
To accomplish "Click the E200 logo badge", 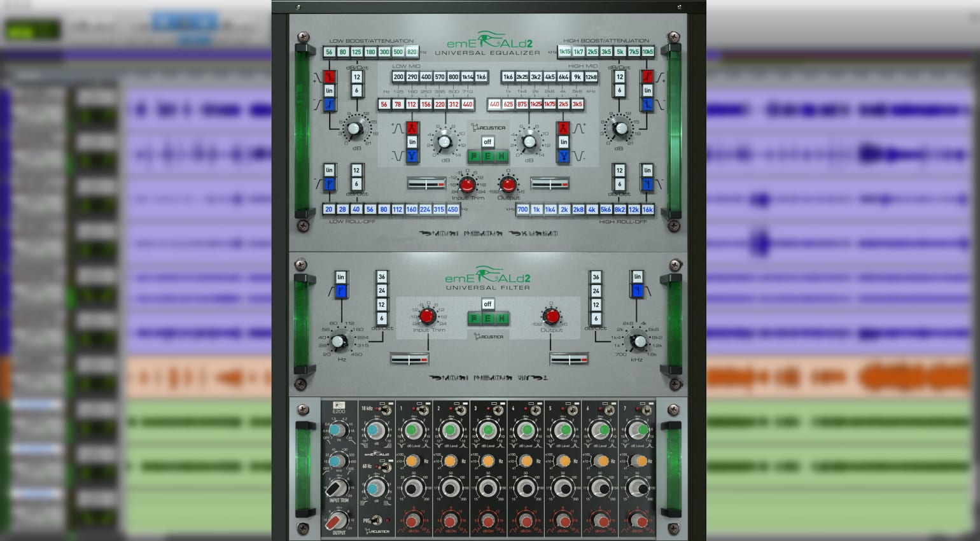I will pos(339,405).
